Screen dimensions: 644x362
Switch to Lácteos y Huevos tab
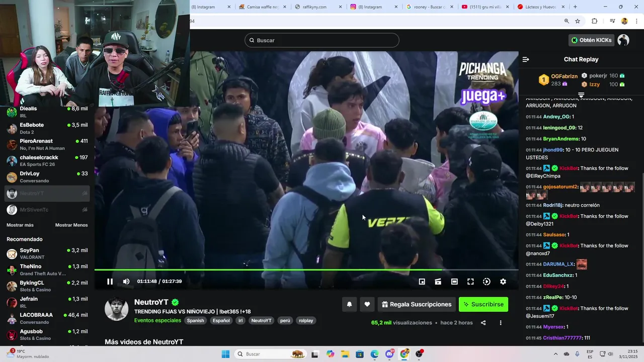click(x=540, y=7)
